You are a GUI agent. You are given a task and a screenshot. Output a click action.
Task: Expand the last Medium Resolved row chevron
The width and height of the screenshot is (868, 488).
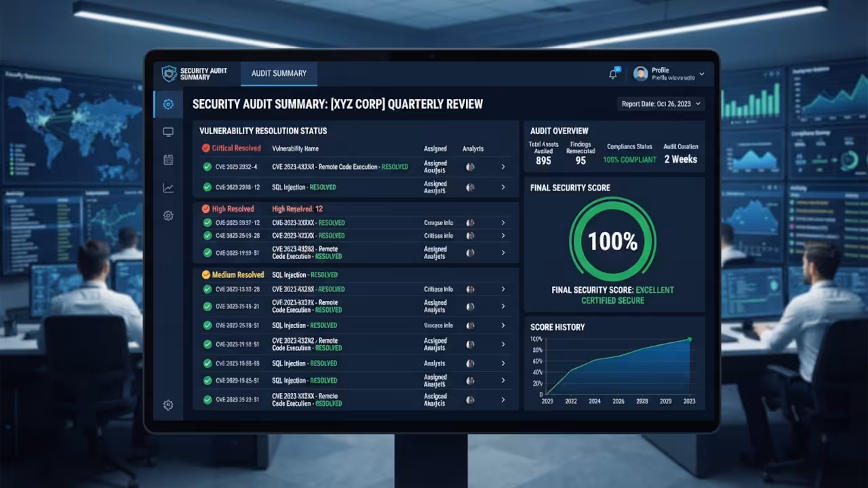pos(503,400)
